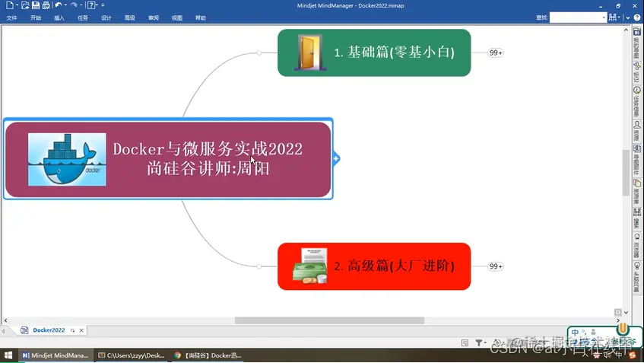Open the 文件 menu
Image resolution: width=644 pixels, height=363 pixels.
tap(12, 18)
